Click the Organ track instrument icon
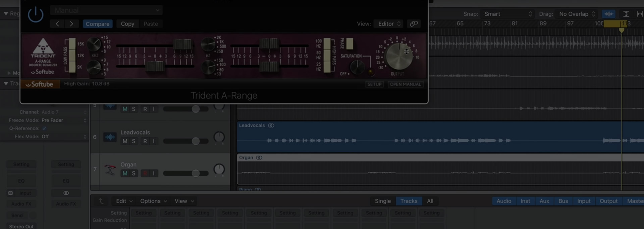 pos(110,169)
